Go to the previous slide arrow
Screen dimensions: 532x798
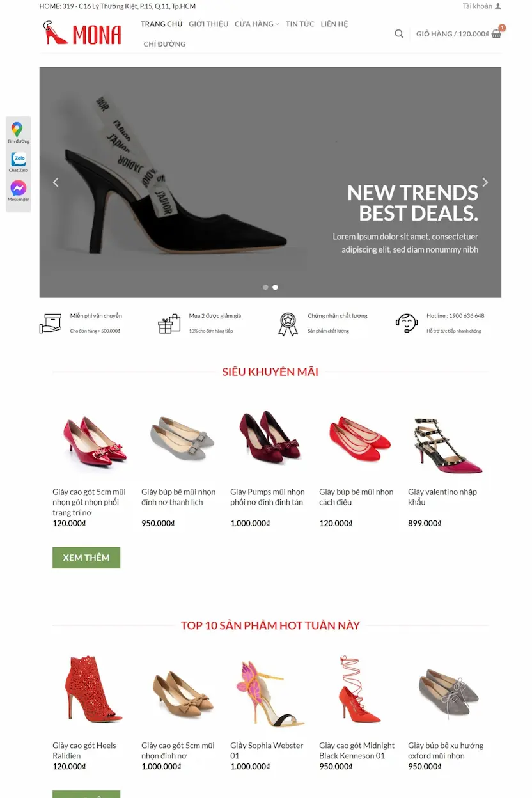56,182
